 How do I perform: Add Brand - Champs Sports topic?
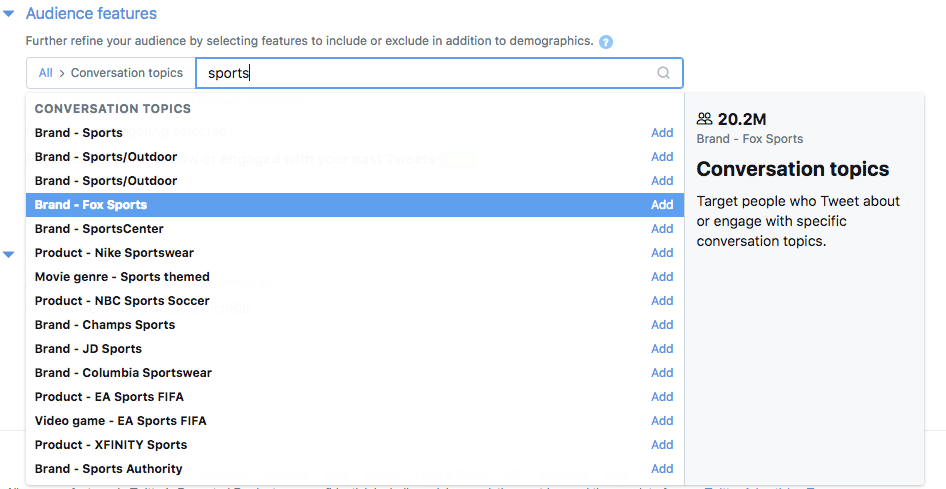coord(662,325)
